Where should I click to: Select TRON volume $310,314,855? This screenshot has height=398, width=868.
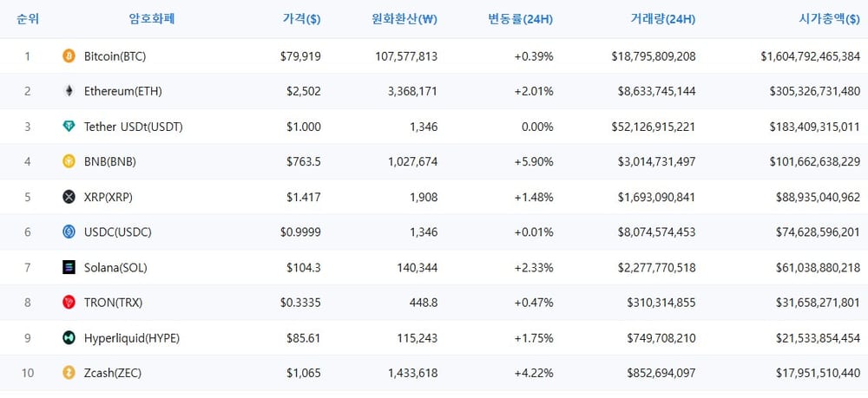[661, 303]
